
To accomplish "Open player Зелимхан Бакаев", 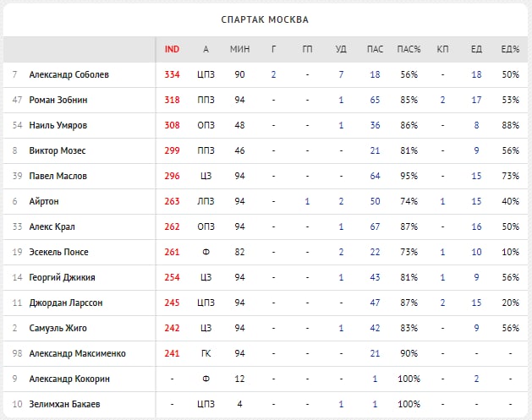I will pyautogui.click(x=64, y=404).
